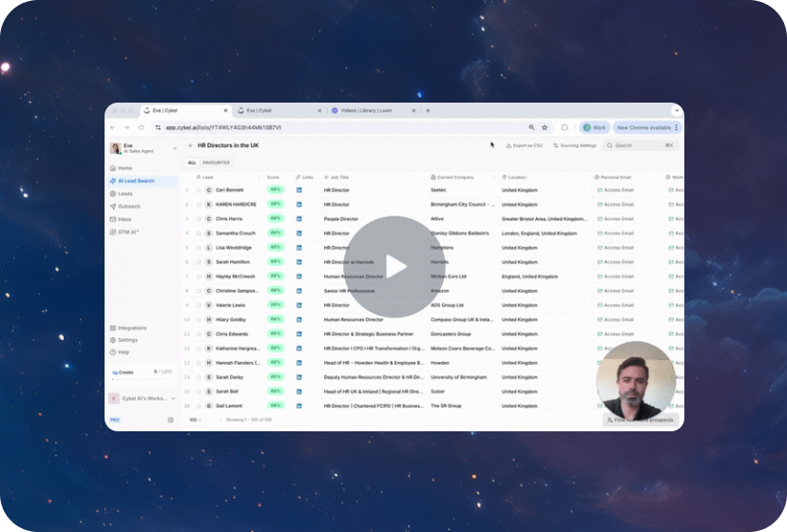Viewport: 787px width, 532px height.
Task: Click Access Email in the Attivo row
Action: (615, 218)
